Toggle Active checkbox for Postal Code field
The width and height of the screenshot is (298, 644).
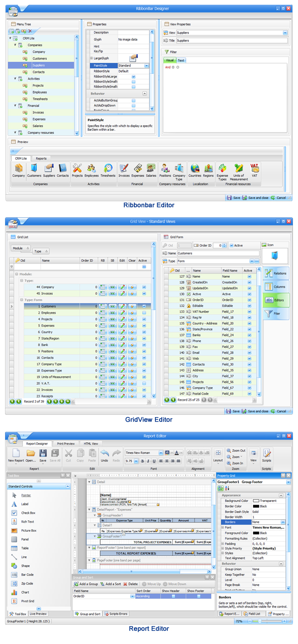(x=249, y=393)
